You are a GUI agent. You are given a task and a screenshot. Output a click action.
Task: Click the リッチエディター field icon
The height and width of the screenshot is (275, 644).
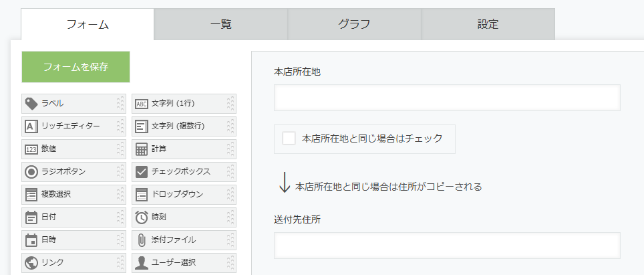pos(31,126)
